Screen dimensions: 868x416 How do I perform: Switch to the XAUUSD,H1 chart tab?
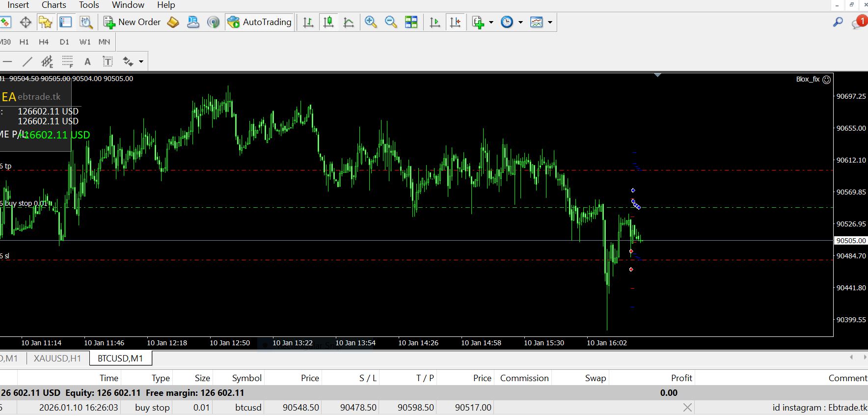(x=57, y=359)
